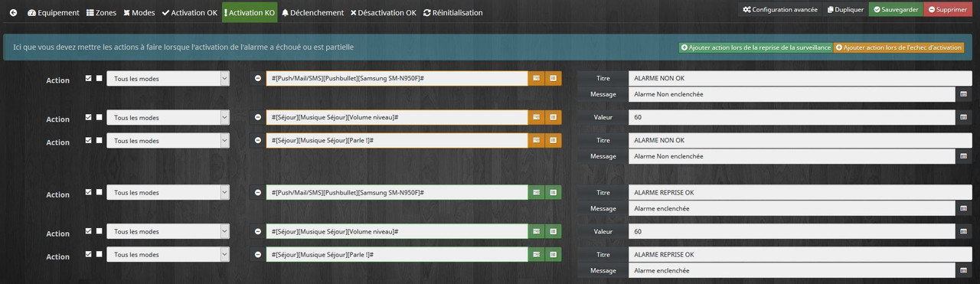
Task: Open picker icon beside first 'Alarme Non enclenchée' message
Action: tap(963, 94)
